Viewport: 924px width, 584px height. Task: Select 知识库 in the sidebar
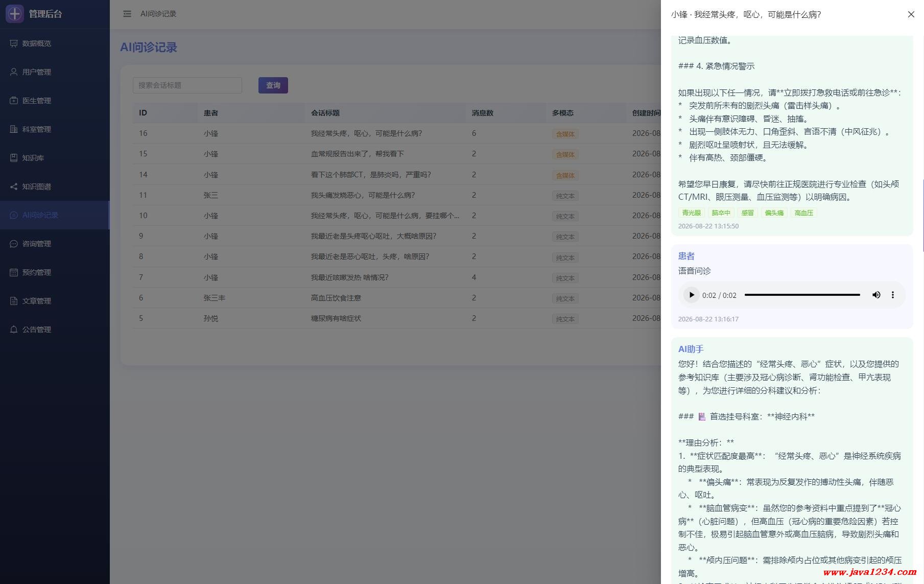click(55, 158)
